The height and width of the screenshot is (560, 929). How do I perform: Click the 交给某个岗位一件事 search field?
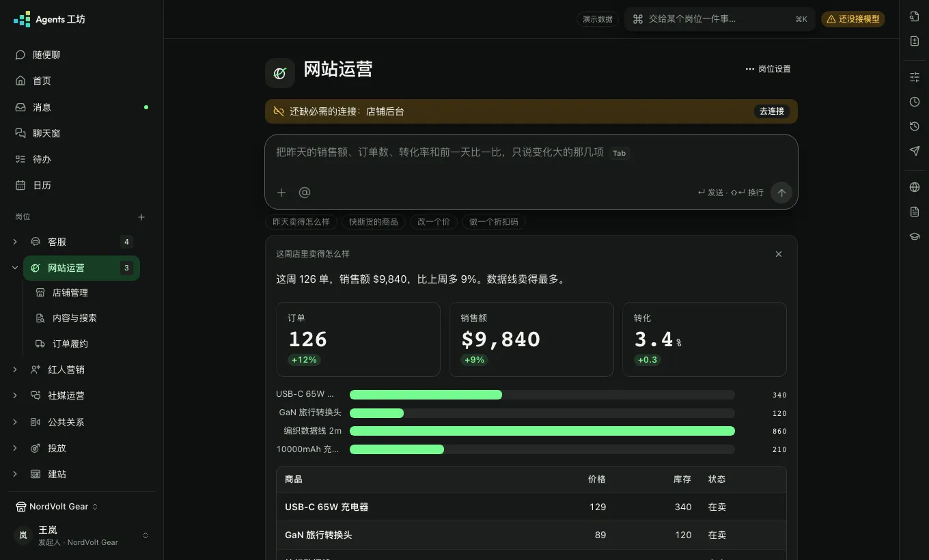(720, 19)
